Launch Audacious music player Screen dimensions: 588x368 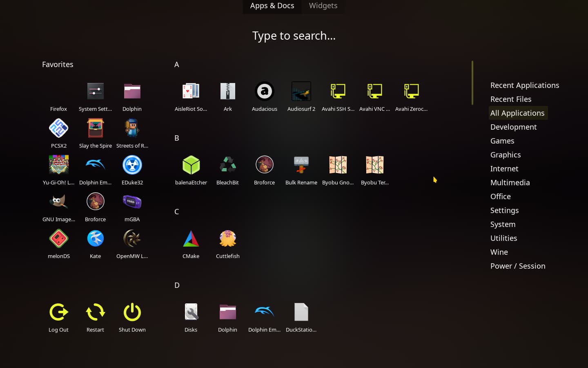pos(264,97)
